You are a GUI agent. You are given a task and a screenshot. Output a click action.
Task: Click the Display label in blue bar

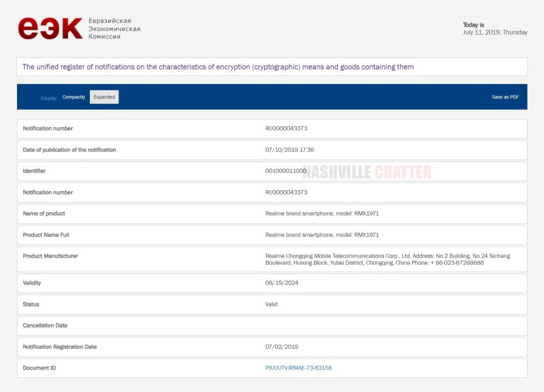point(49,98)
